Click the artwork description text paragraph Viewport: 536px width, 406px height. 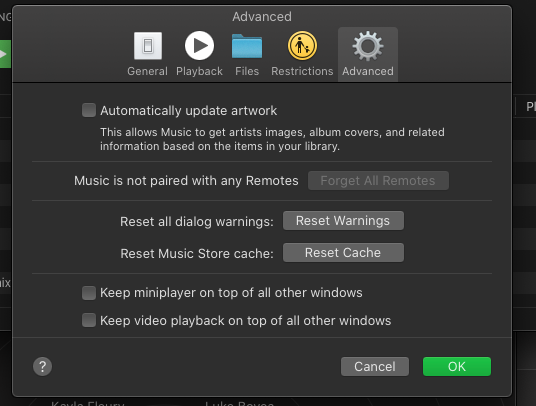(x=272, y=139)
